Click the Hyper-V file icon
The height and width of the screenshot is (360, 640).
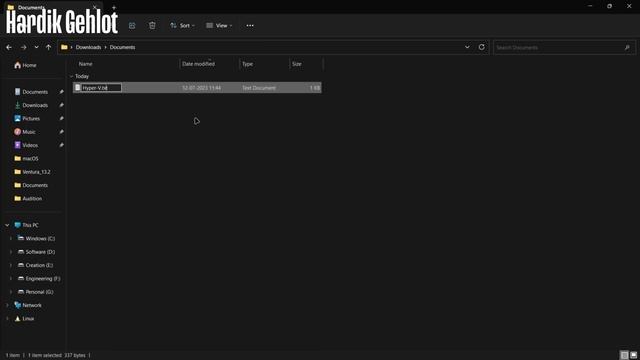78,87
